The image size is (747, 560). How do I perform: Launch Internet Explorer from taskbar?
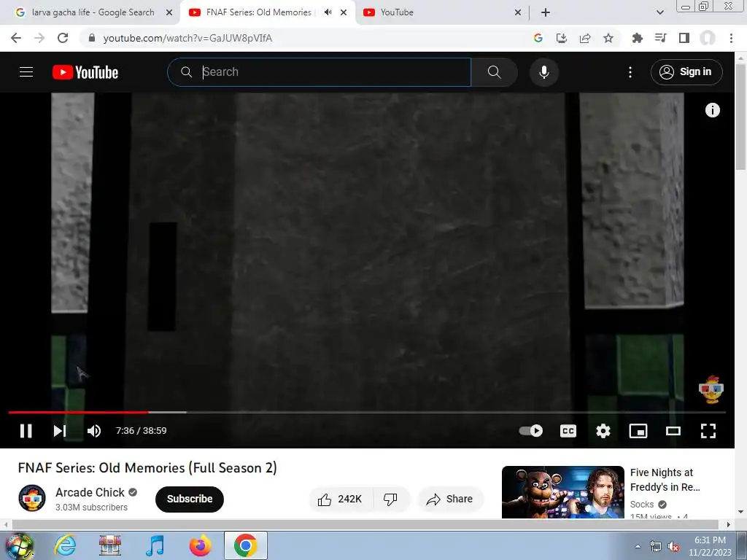65,545
